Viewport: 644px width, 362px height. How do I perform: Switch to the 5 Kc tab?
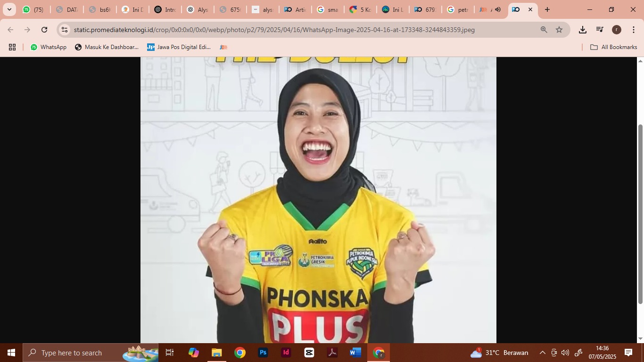(x=361, y=9)
